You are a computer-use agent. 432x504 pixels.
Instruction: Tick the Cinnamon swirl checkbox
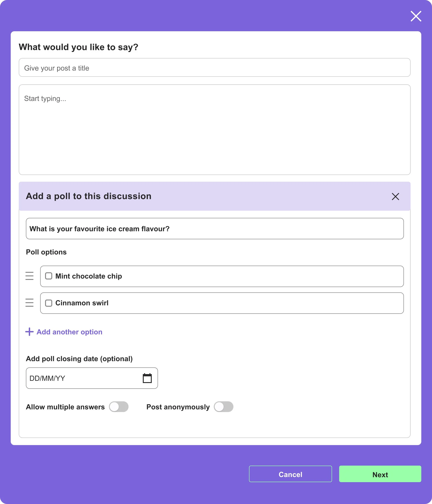coord(49,303)
